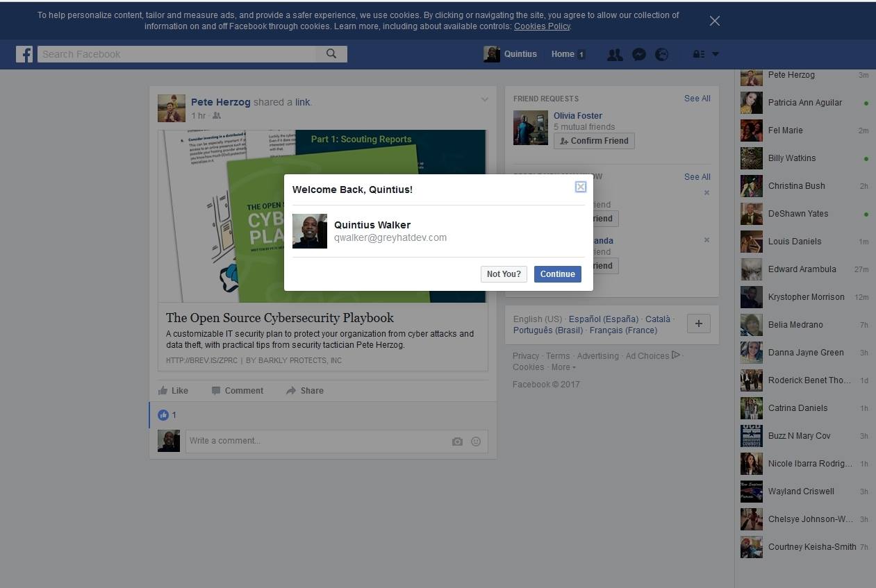Click the search magnifier button
The image size is (876, 588).
click(331, 54)
